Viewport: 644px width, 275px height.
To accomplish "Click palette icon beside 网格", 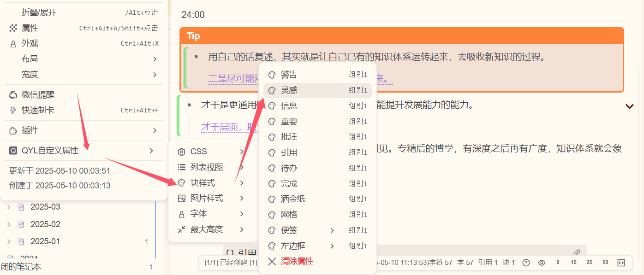I will (x=272, y=215).
